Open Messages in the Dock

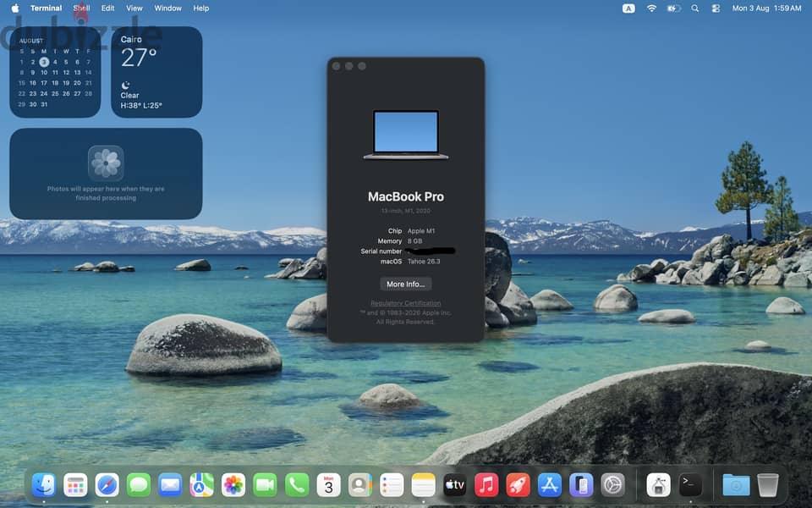click(139, 485)
